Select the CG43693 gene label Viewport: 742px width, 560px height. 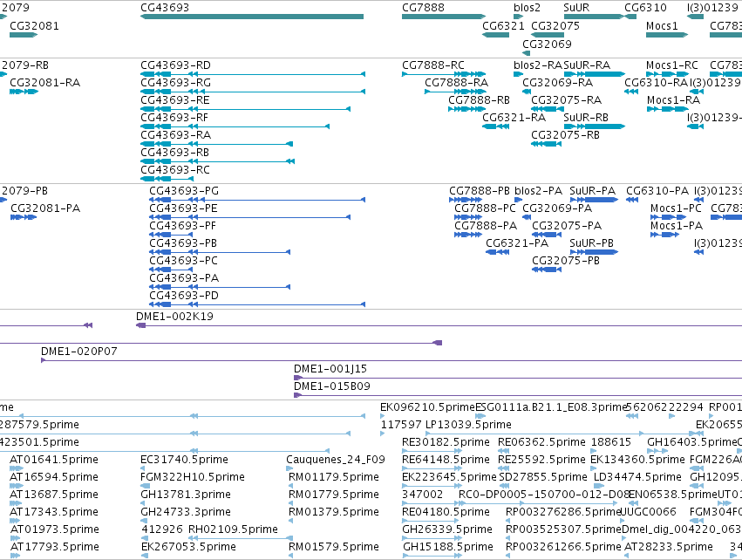click(165, 8)
